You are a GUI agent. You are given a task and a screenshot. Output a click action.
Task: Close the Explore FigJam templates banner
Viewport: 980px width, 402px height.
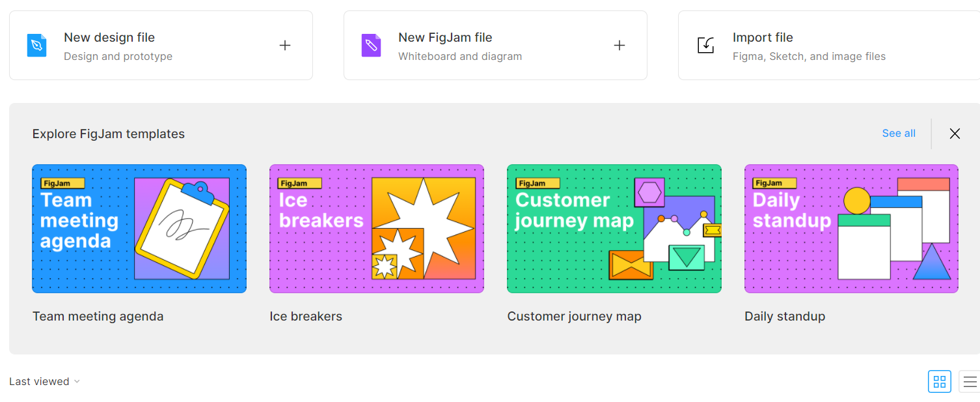point(955,134)
